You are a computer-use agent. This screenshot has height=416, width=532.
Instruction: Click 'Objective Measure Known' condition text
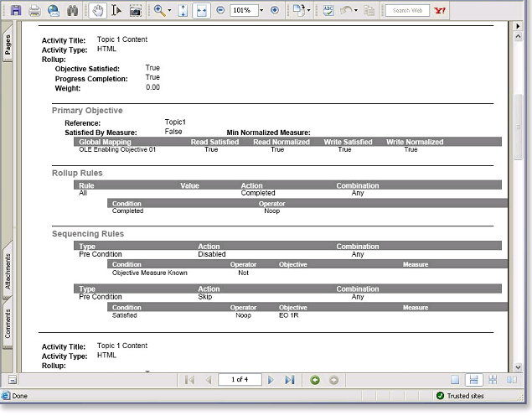[x=150, y=273]
